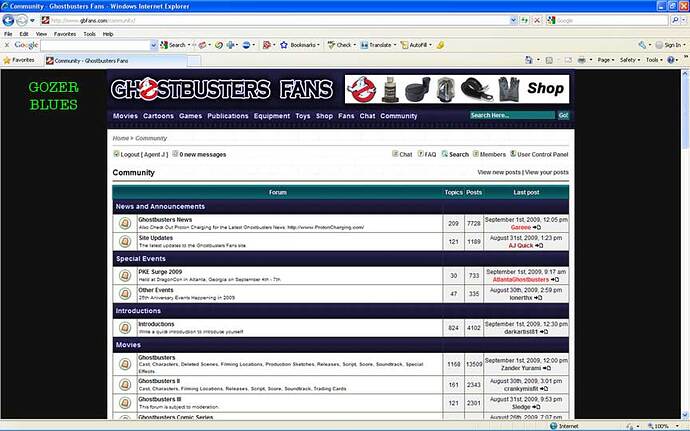Viewport: 690px width, 431px height.
Task: Click the vertical scrollbar thumb
Action: pyautogui.click(x=685, y=112)
